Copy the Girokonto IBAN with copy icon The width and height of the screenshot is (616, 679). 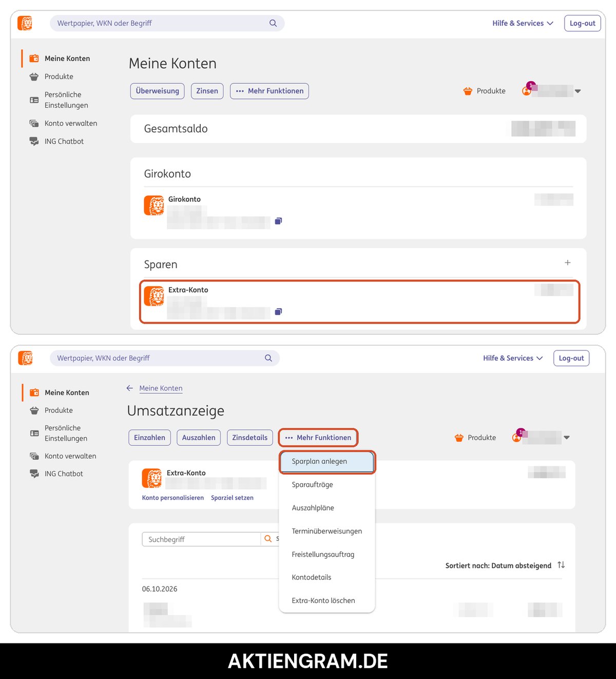(x=278, y=221)
